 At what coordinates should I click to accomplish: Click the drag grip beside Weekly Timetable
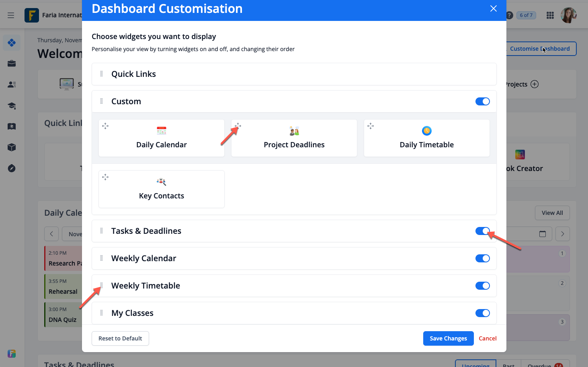tap(101, 286)
